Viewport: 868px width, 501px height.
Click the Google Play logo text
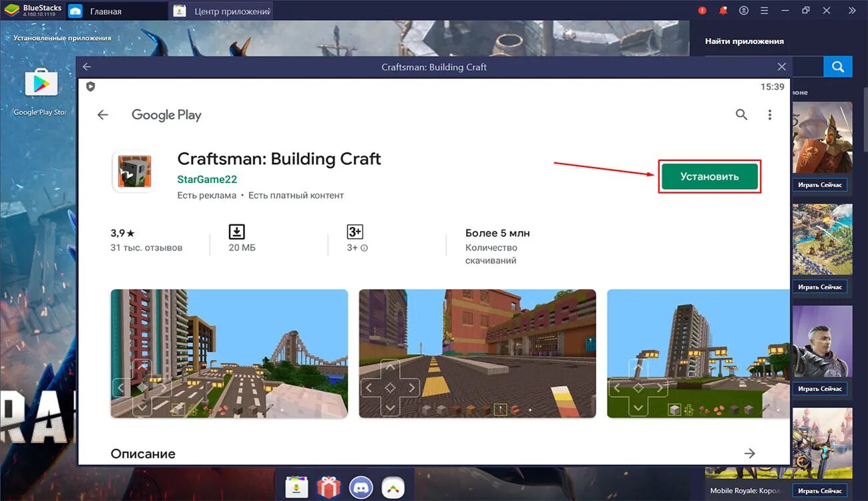[x=166, y=115]
